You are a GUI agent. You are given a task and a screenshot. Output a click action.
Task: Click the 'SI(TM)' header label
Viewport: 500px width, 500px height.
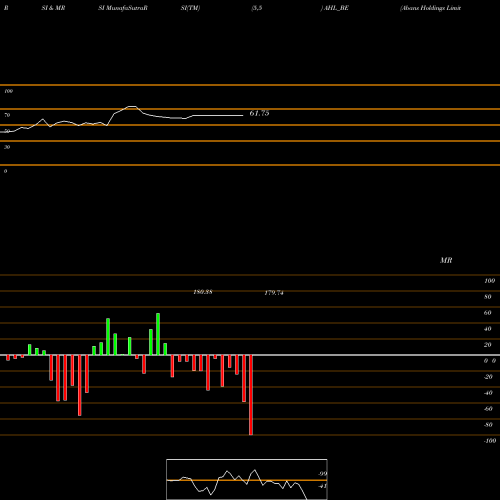(x=190, y=8)
